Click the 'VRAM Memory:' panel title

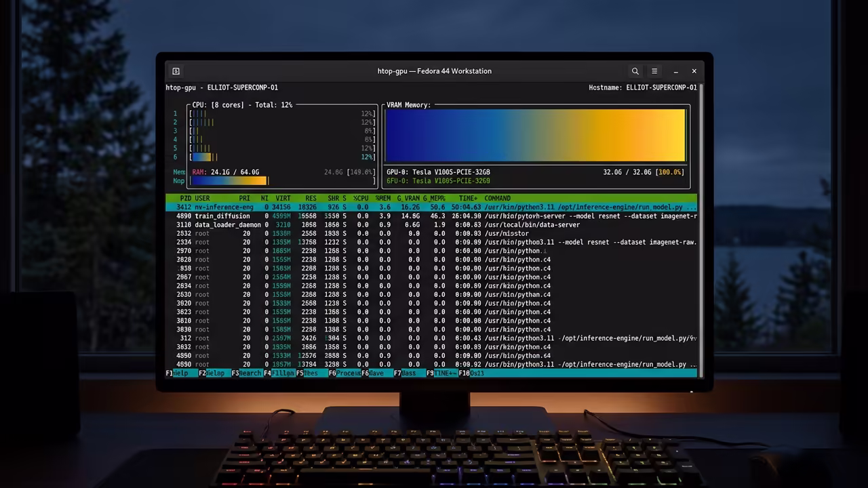click(409, 105)
